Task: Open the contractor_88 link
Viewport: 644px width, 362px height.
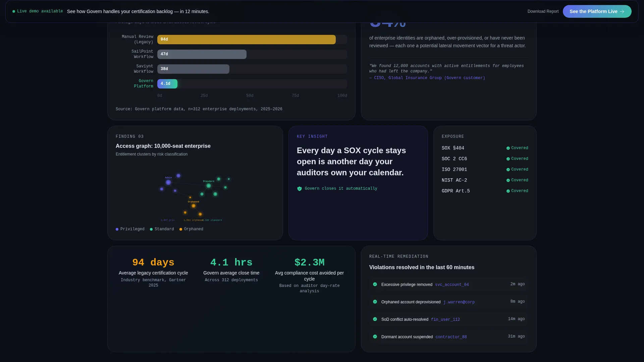Action: coord(451,337)
